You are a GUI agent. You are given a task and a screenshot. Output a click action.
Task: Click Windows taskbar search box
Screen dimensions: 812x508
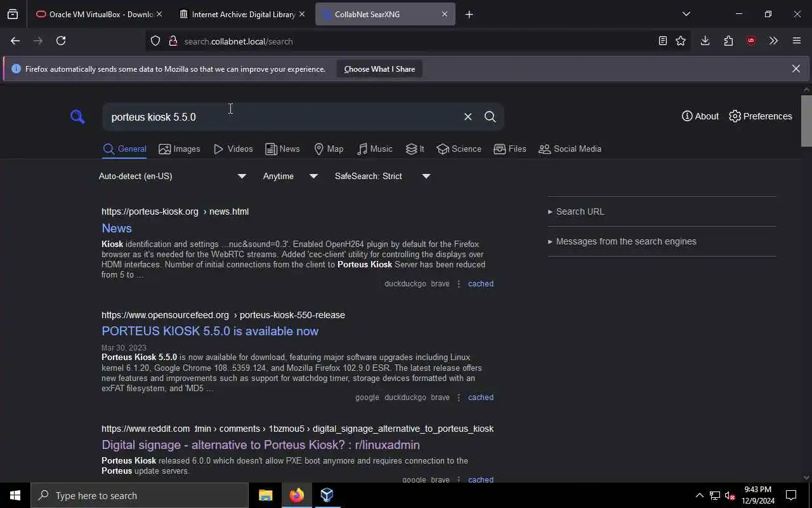140,495
